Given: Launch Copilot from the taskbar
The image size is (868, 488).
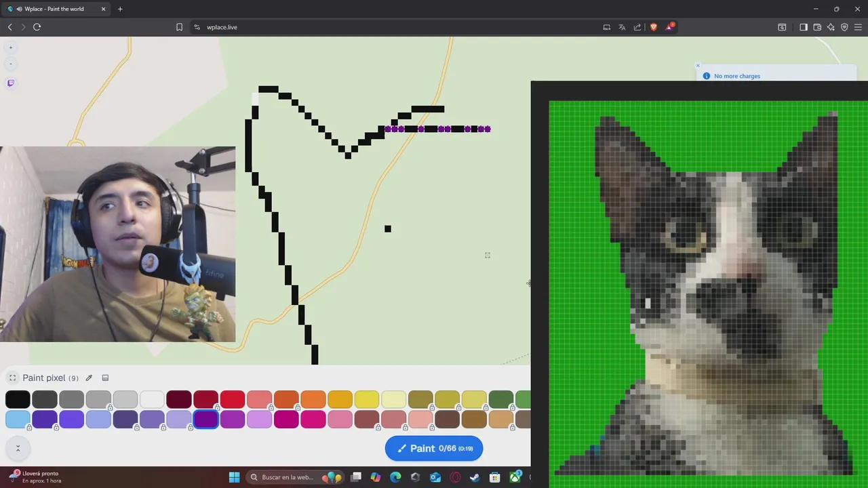Looking at the screenshot, I should (376, 477).
